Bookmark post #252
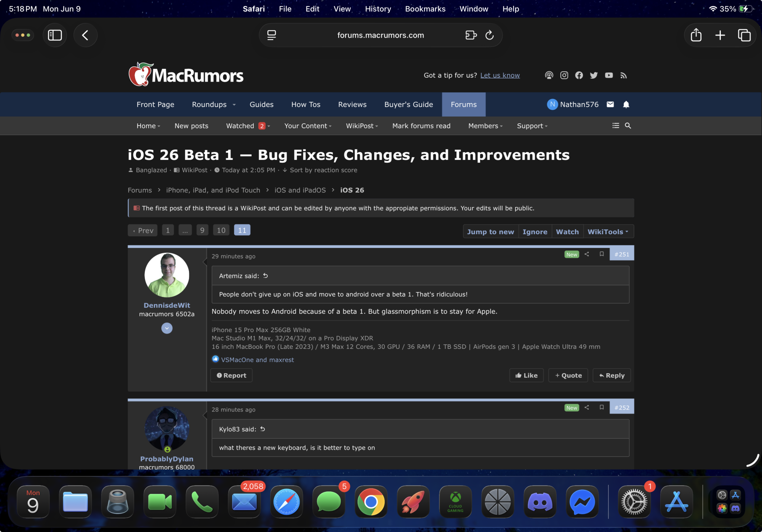The height and width of the screenshot is (532, 762). (602, 407)
